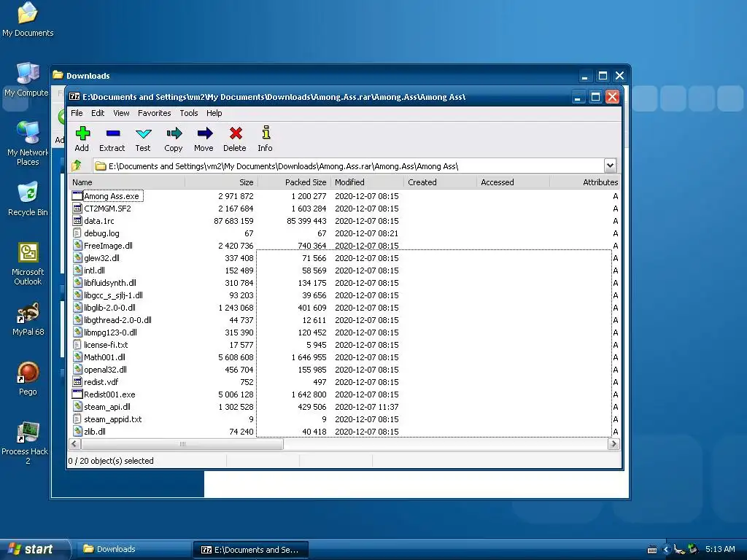Screen dimensions: 747x560
Task: Click the horizontal scrollbar thumb
Action: 182,444
